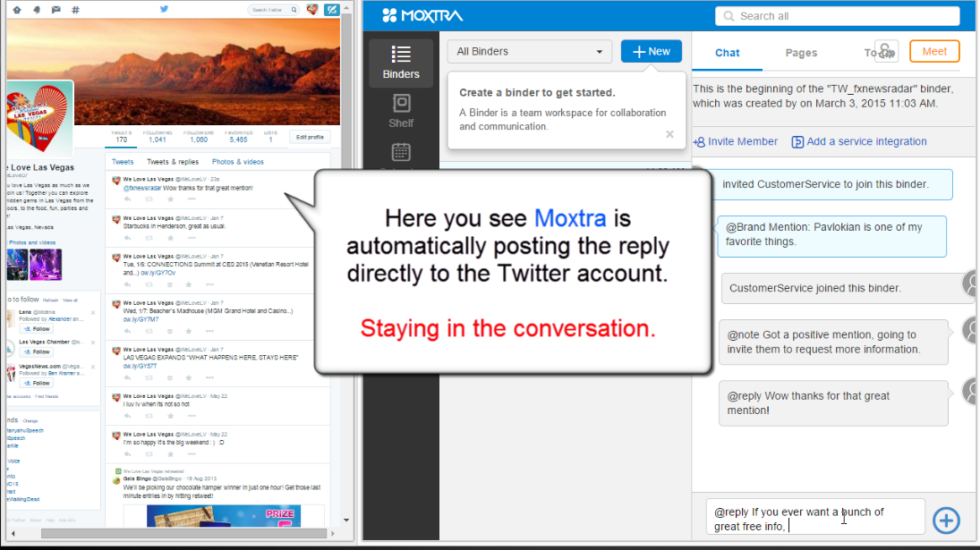Follow the Las Vegas Chamber account
Viewport: 980px width, 550px height.
coord(37,351)
